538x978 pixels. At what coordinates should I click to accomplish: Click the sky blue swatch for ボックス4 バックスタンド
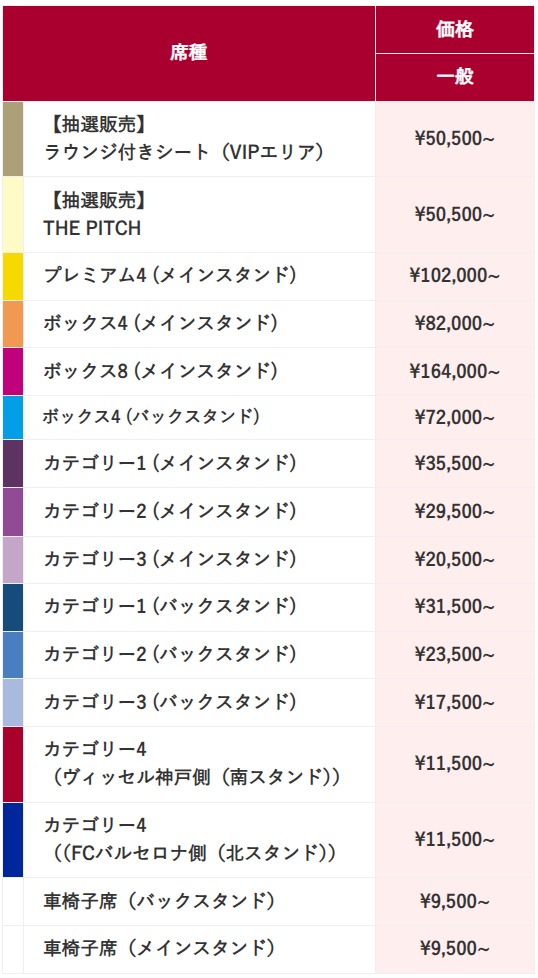pyautogui.click(x=13, y=417)
